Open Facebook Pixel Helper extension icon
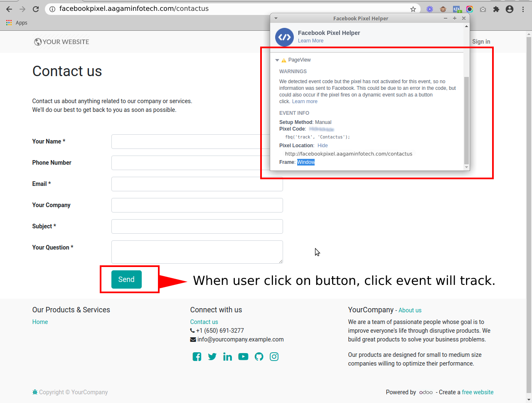The width and height of the screenshot is (532, 403). pyautogui.click(x=456, y=9)
